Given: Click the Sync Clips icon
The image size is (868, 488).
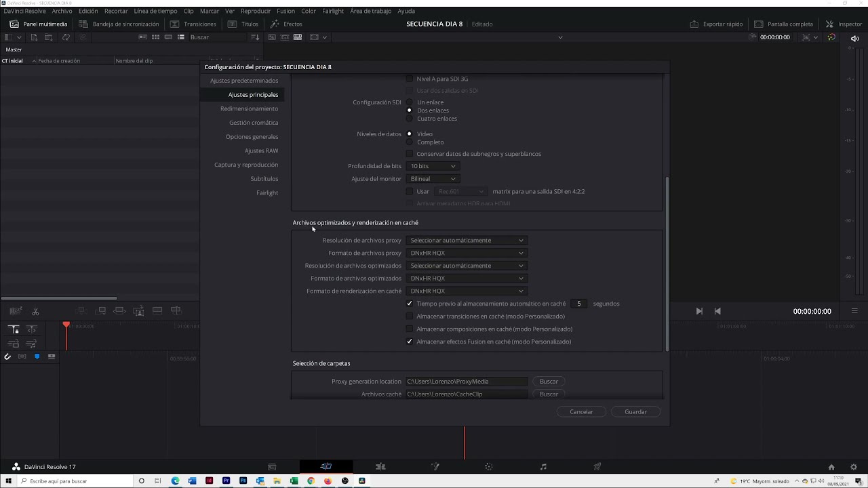Looking at the screenshot, I should [66, 37].
